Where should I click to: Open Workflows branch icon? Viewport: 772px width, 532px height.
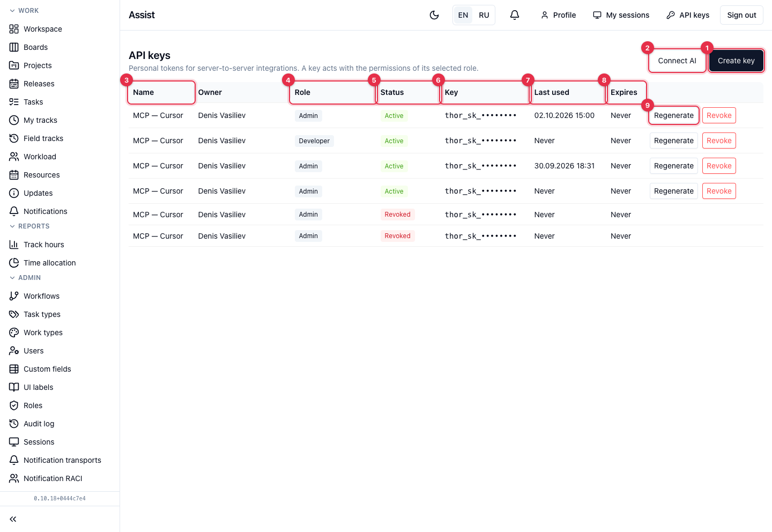[x=14, y=296]
